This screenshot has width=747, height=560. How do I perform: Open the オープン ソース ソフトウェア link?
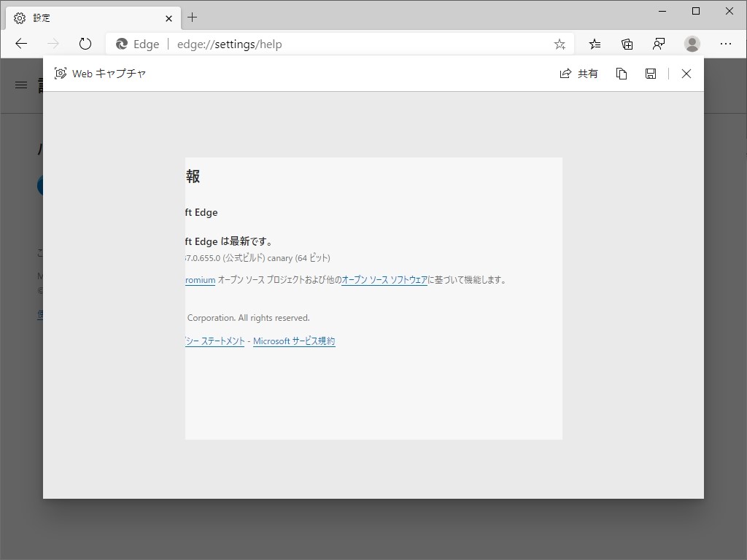pos(384,280)
